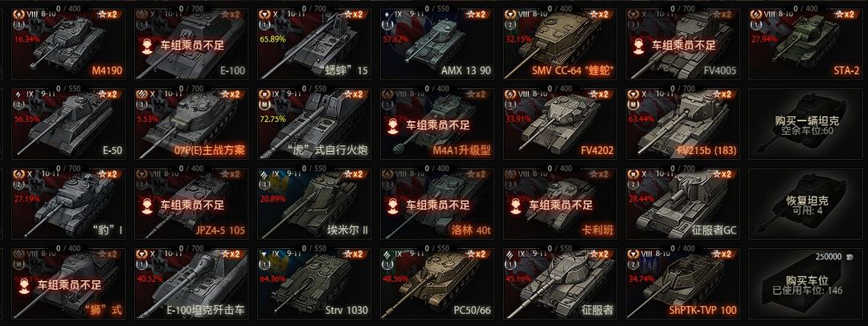Select the Strv 1030 tank
This screenshot has height=326, width=868.
coord(314,284)
